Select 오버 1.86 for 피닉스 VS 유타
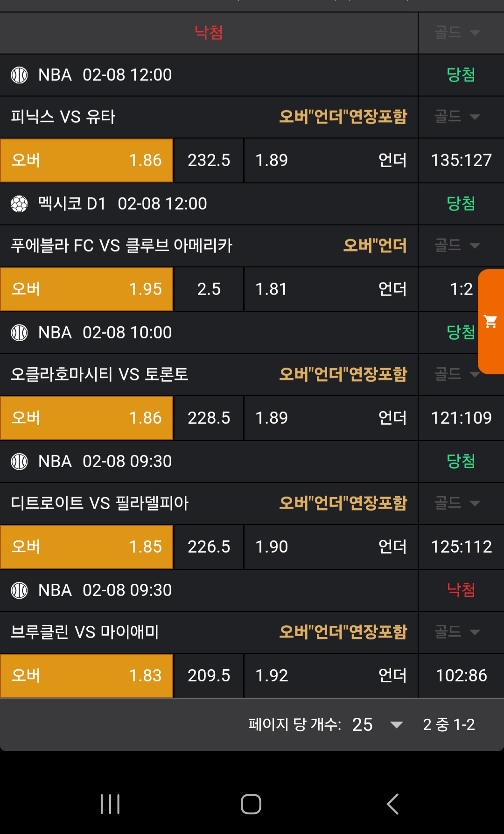The image size is (504, 834). pos(87,161)
